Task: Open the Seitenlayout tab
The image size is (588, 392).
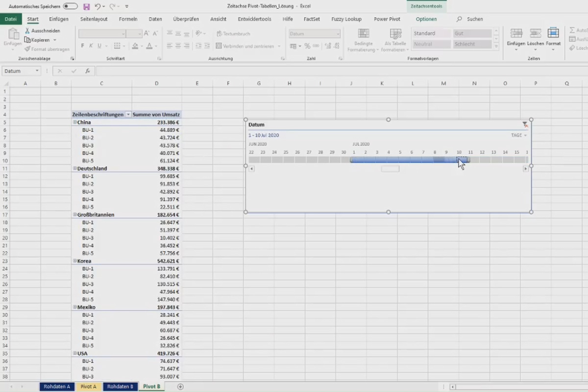Action: coord(94,19)
